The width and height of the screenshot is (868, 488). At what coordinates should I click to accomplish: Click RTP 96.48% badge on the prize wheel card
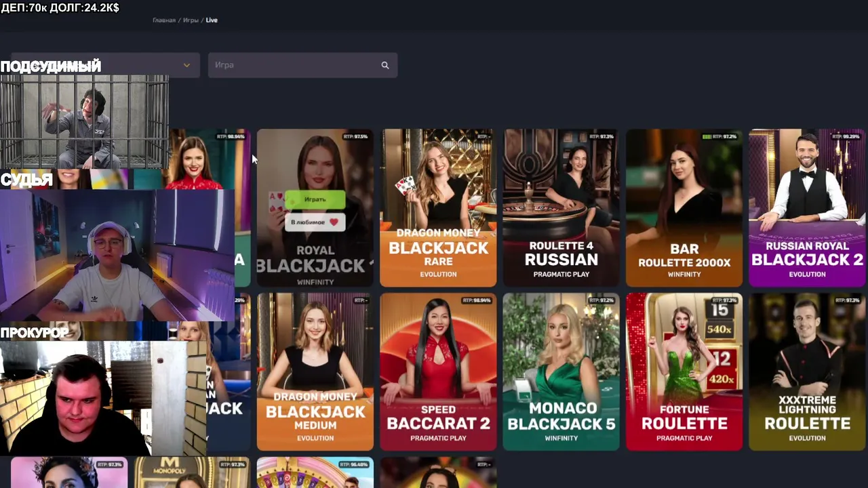tap(355, 465)
